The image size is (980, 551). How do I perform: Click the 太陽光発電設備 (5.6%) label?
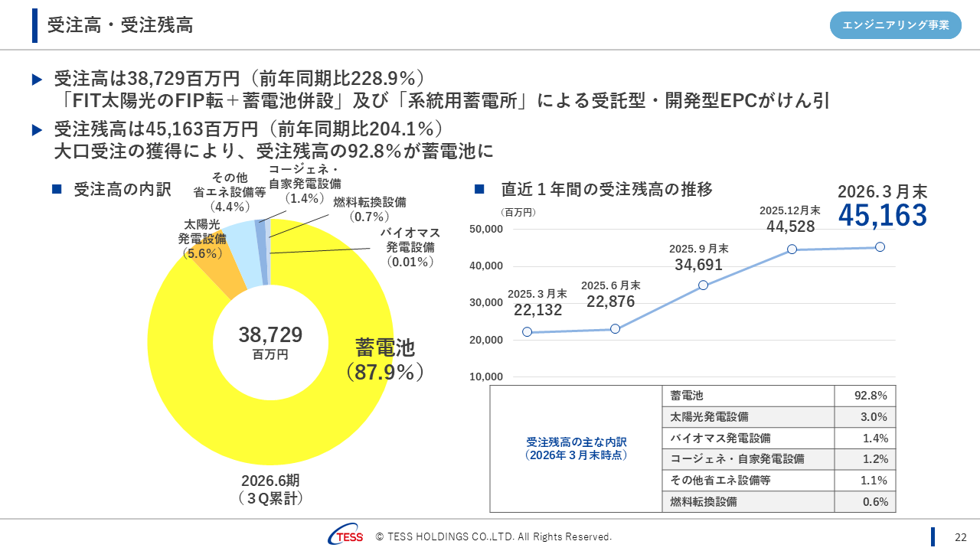tap(201, 239)
